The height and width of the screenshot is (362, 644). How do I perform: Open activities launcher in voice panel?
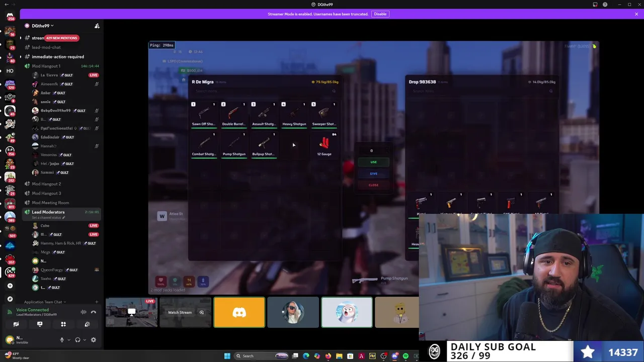coord(63,324)
